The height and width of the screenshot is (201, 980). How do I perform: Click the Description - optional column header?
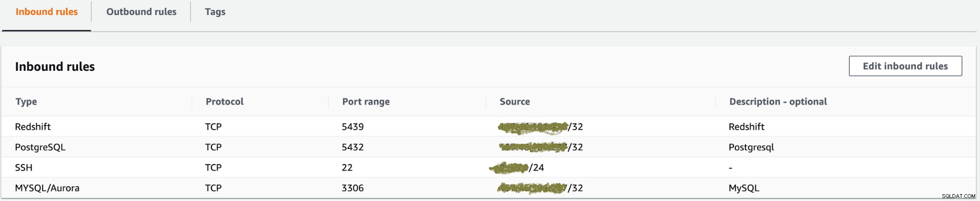tap(778, 102)
